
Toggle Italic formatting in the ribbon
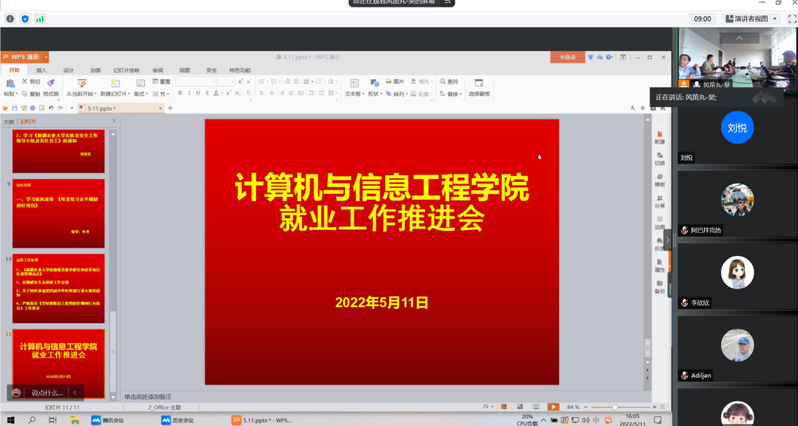click(x=188, y=94)
